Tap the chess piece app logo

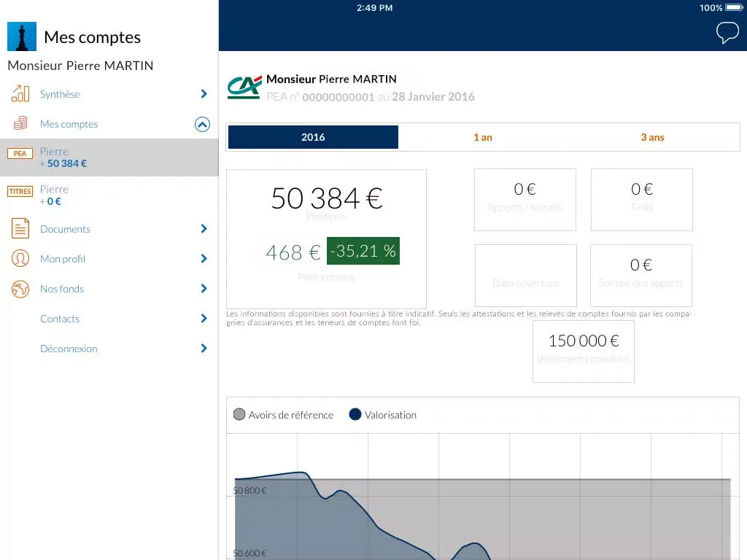[x=22, y=36]
